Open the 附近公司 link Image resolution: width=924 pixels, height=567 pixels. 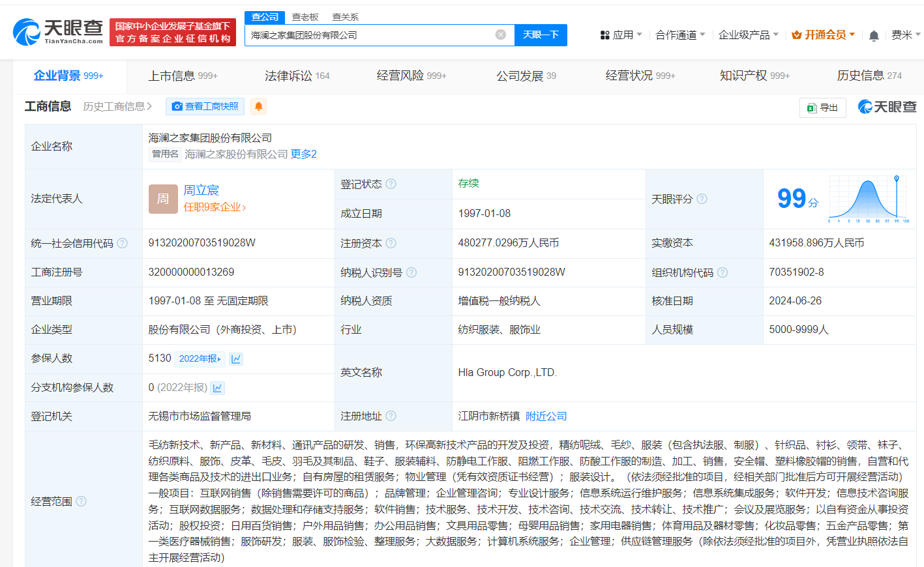pyautogui.click(x=546, y=415)
